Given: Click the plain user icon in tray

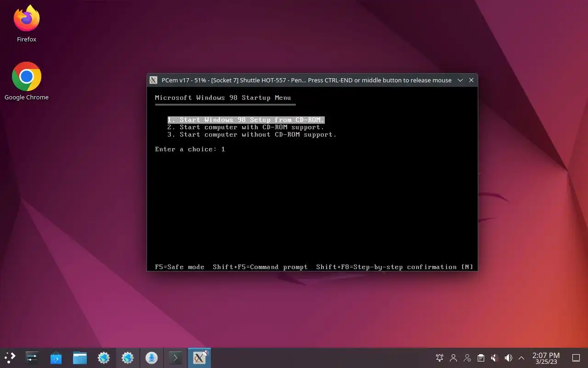Looking at the screenshot, I should tap(453, 357).
